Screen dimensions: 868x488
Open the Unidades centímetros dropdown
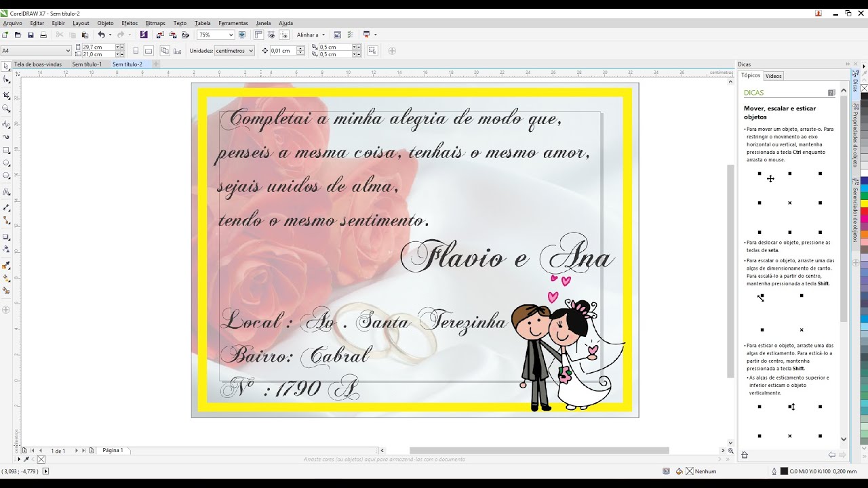click(x=251, y=51)
